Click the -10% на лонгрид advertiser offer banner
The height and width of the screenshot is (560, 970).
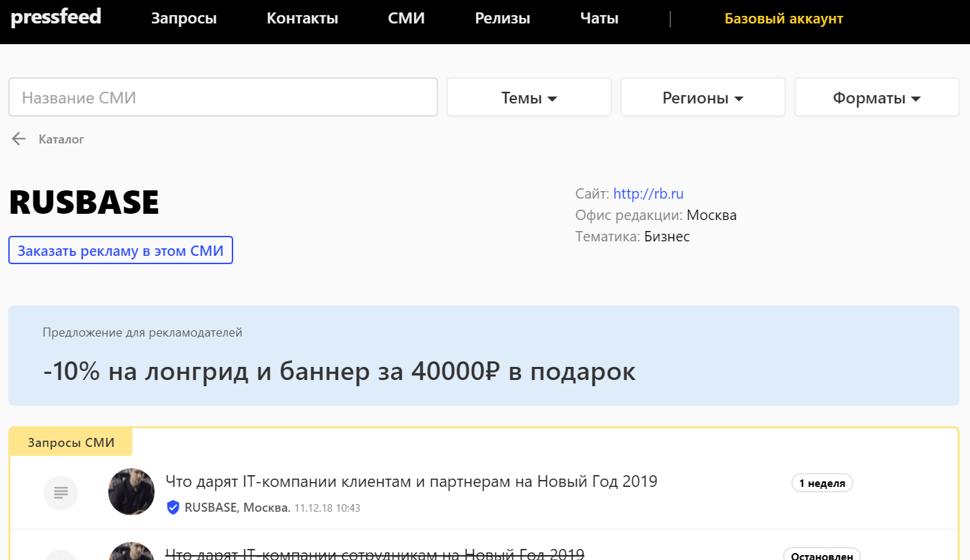pyautogui.click(x=483, y=356)
